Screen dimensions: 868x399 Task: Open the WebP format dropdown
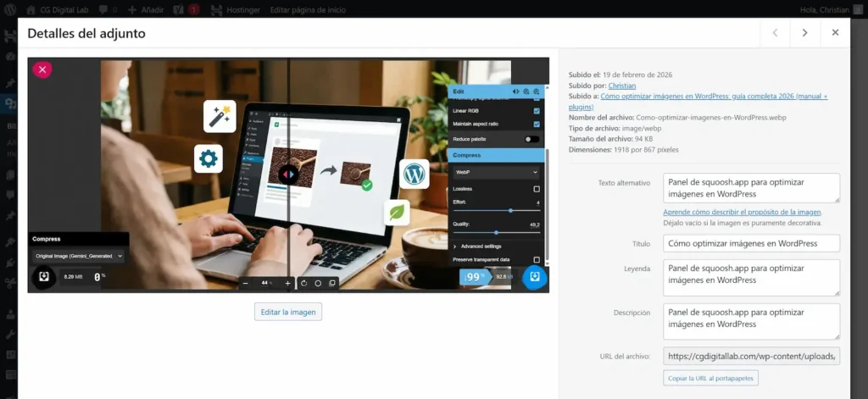(x=497, y=172)
